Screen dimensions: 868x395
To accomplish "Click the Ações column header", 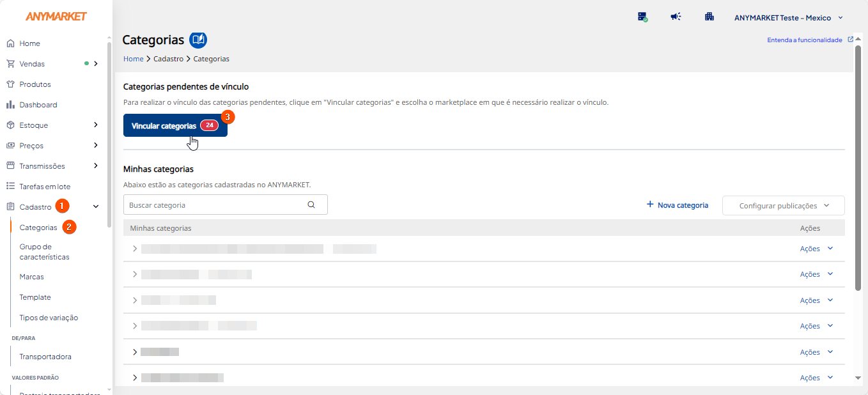I will click(810, 228).
